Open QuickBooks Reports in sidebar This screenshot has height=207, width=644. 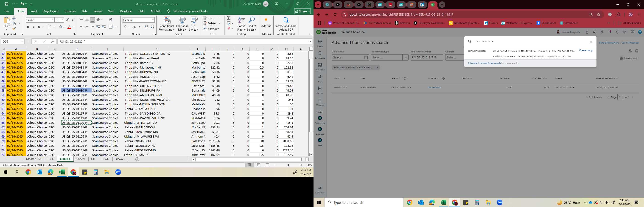pos(320,90)
